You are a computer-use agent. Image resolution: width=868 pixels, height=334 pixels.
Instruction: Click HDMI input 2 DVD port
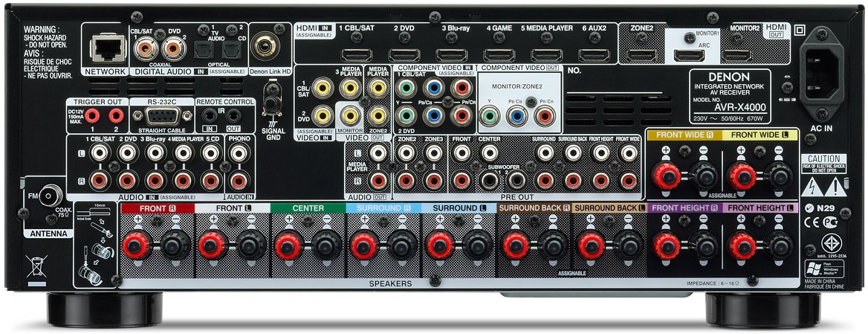[x=404, y=55]
